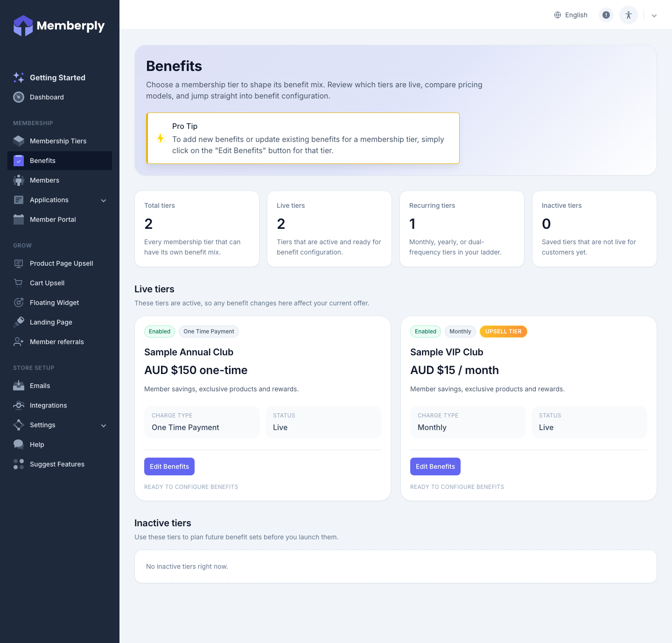672x643 pixels.
Task: Click the Members people icon
Action: coord(19,180)
